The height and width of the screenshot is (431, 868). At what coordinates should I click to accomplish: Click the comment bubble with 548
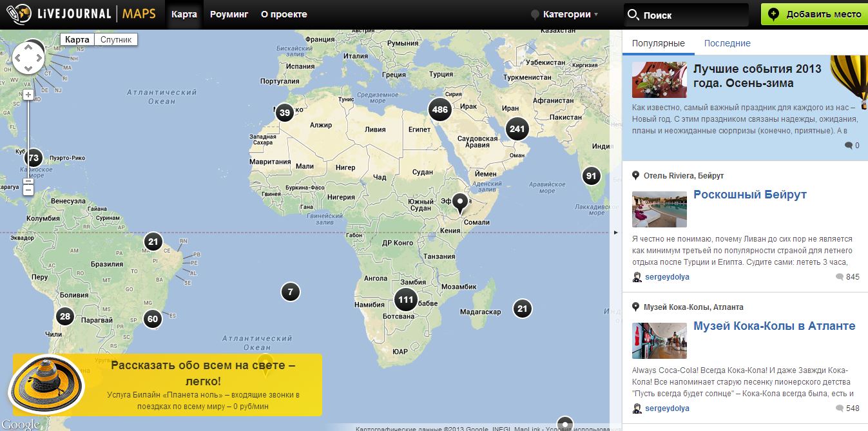click(839, 408)
